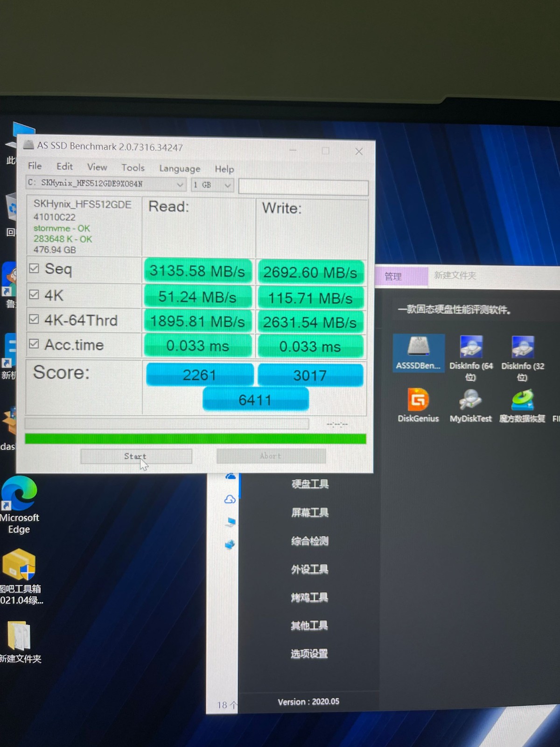Image resolution: width=560 pixels, height=747 pixels.
Task: Click the total score 6411 button
Action: coord(255,400)
